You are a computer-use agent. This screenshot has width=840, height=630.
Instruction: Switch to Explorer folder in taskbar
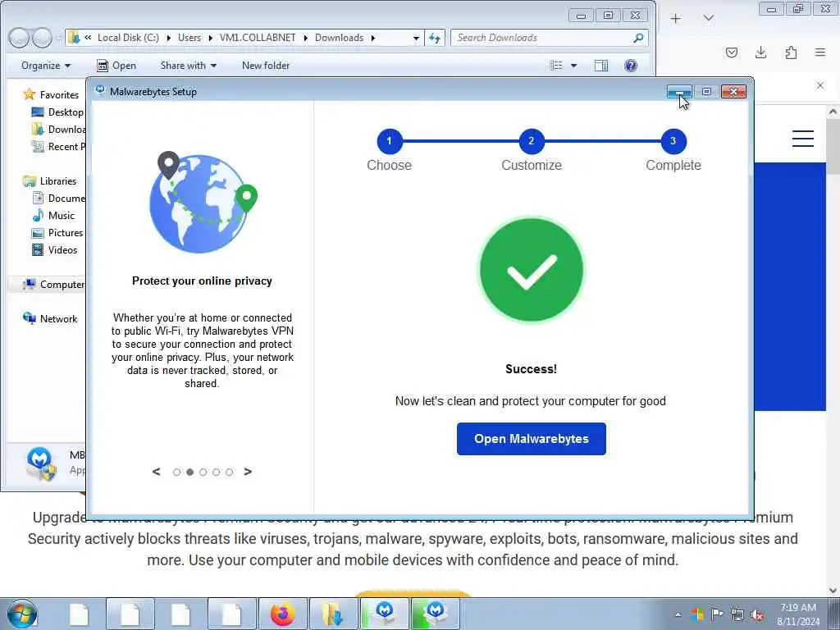[x=333, y=614]
